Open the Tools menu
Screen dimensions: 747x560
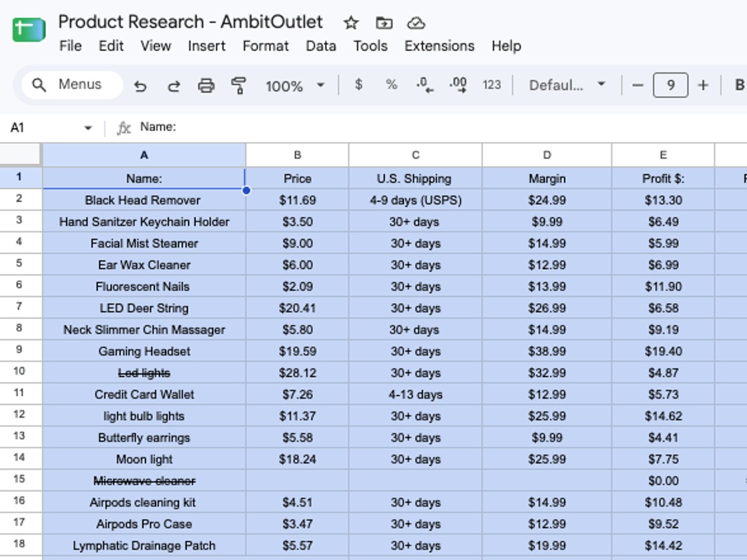tap(370, 46)
